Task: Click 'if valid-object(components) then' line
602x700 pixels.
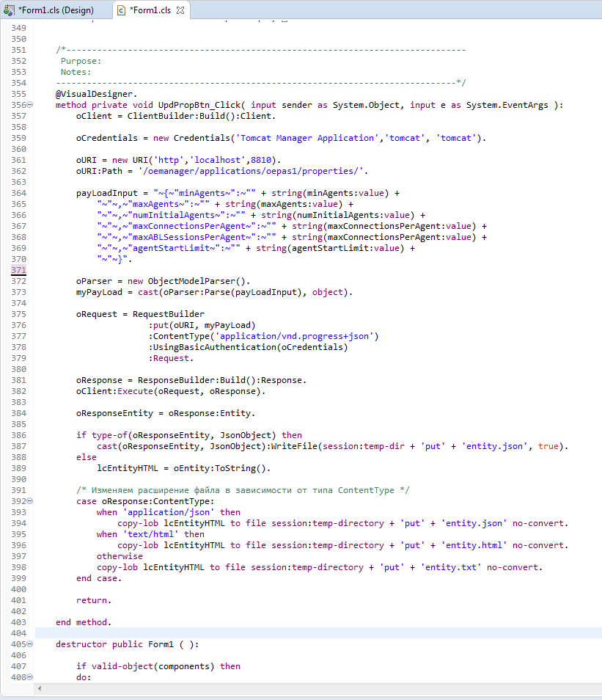Action: [x=158, y=666]
